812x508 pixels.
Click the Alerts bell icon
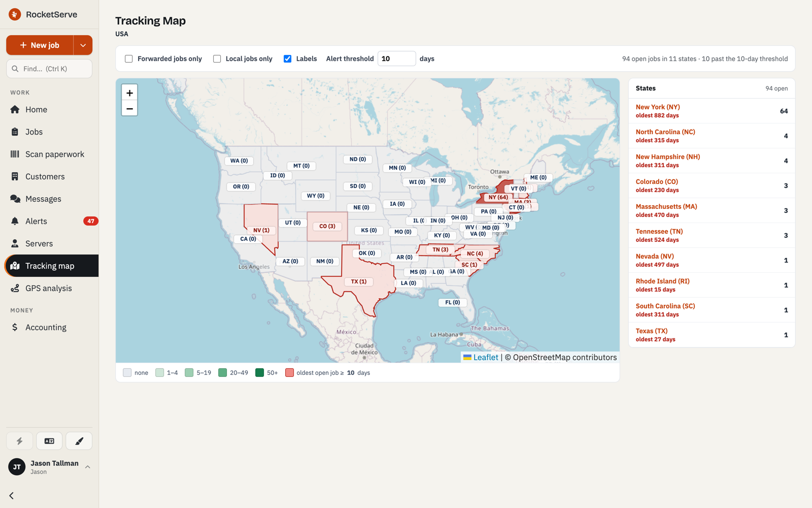click(15, 221)
